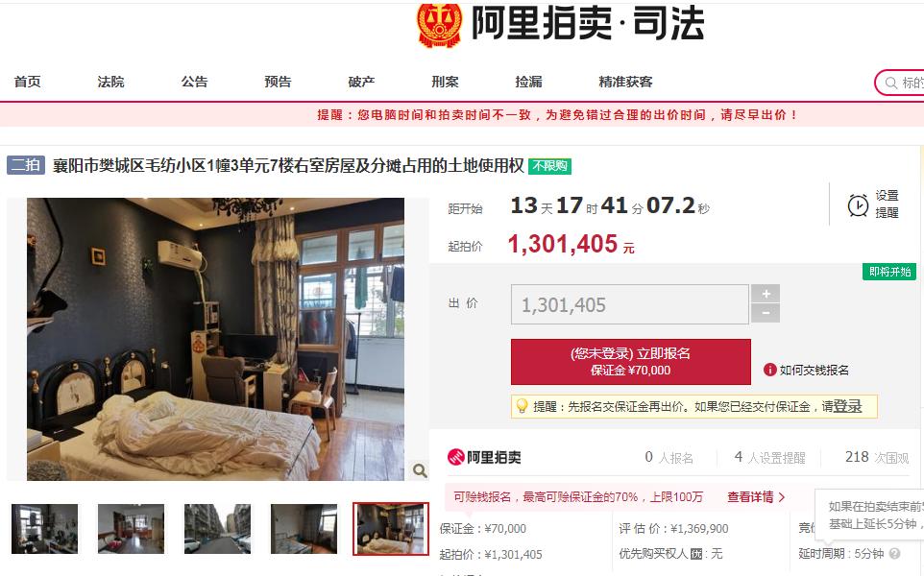Click the 阿里拍卖·司法 logo emblem
Viewport: 924px width, 576px height.
[x=439, y=25]
